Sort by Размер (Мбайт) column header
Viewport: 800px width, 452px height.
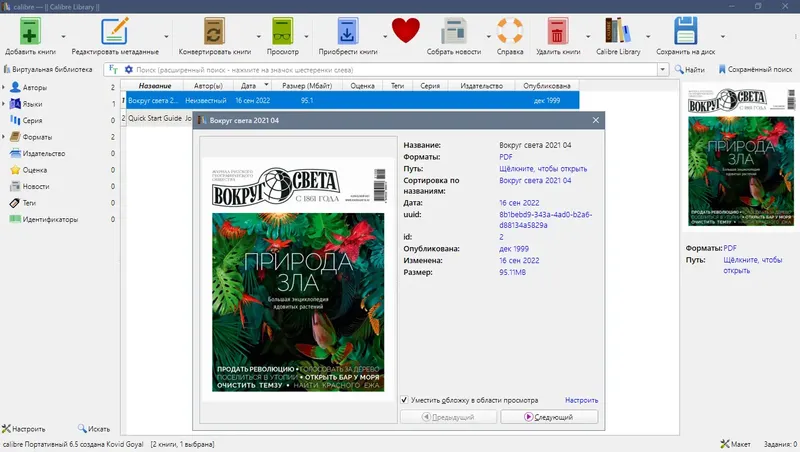click(307, 86)
